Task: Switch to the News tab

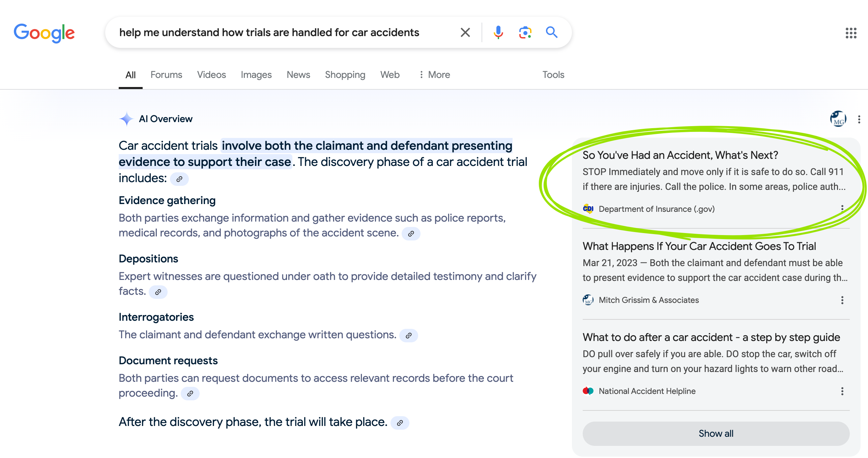Action: click(298, 75)
